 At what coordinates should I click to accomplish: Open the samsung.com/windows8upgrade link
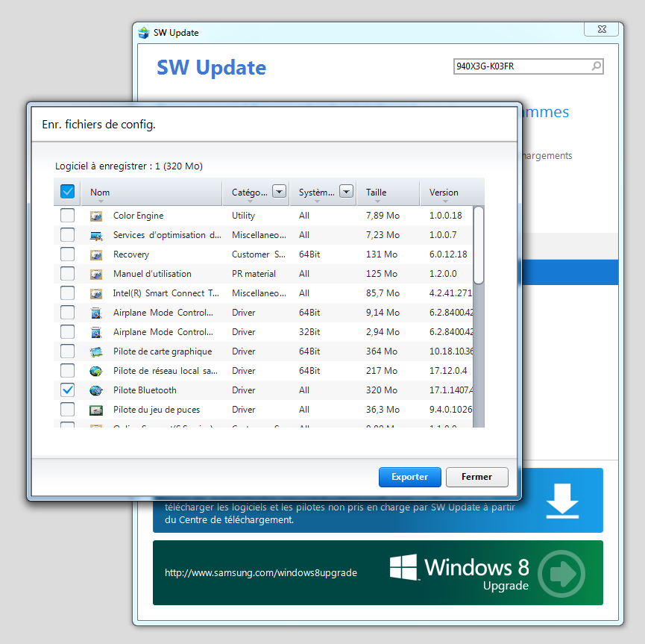261,573
